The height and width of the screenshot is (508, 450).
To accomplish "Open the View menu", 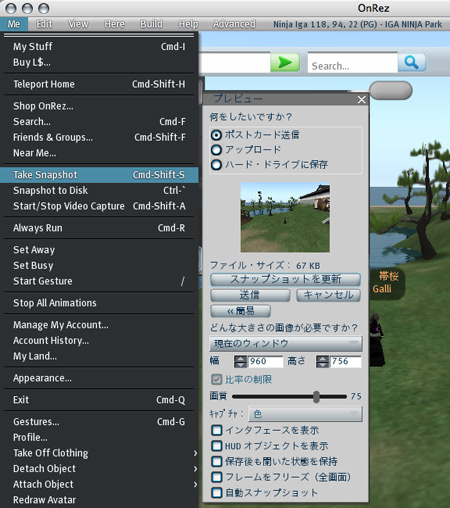I will [x=78, y=24].
